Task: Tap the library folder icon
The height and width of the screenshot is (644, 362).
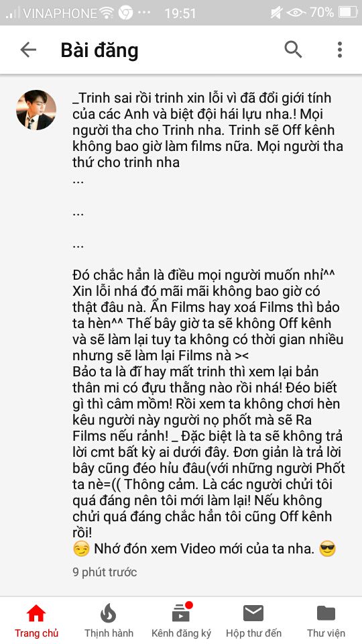Action: [326, 614]
